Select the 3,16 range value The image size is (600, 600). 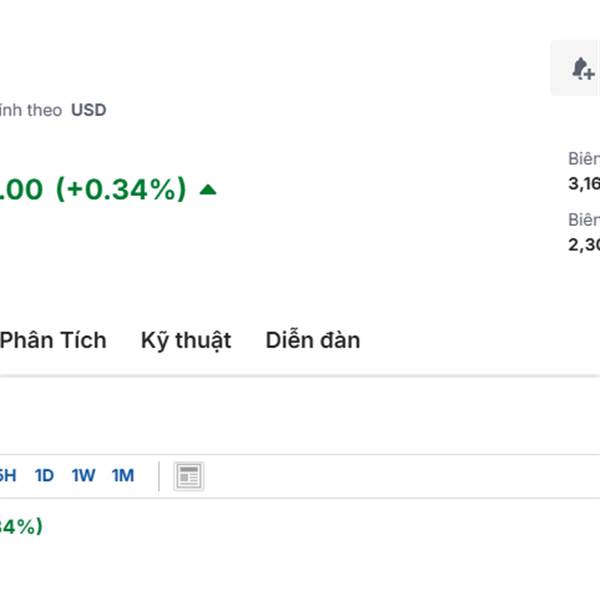point(584,182)
